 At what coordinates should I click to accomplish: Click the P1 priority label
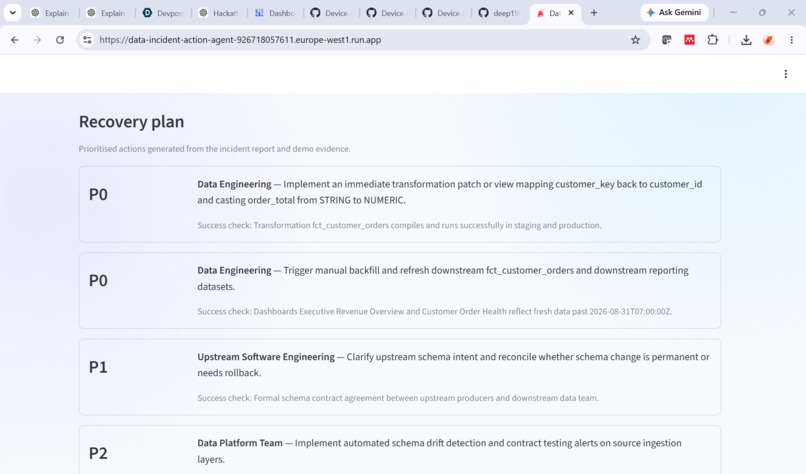click(x=98, y=367)
